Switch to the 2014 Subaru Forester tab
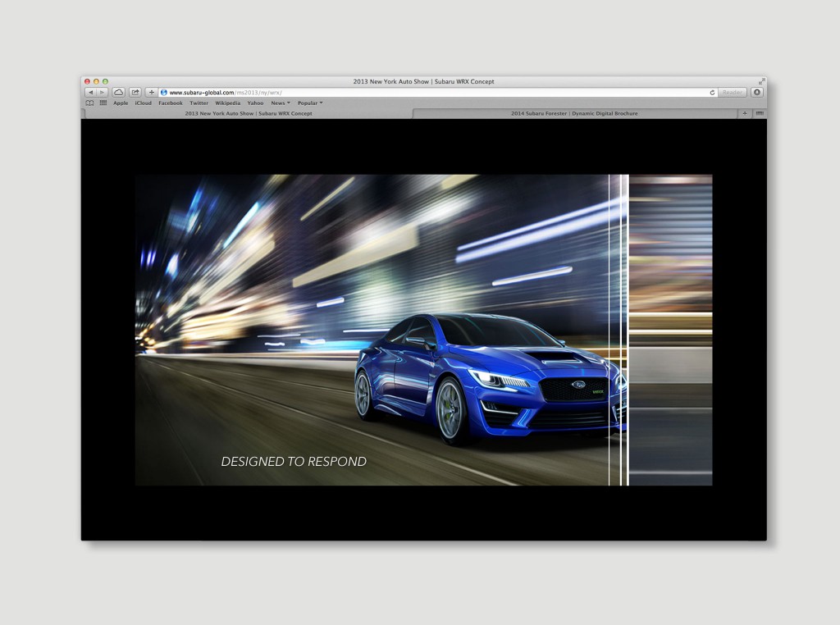Image resolution: width=840 pixels, height=625 pixels. (574, 113)
